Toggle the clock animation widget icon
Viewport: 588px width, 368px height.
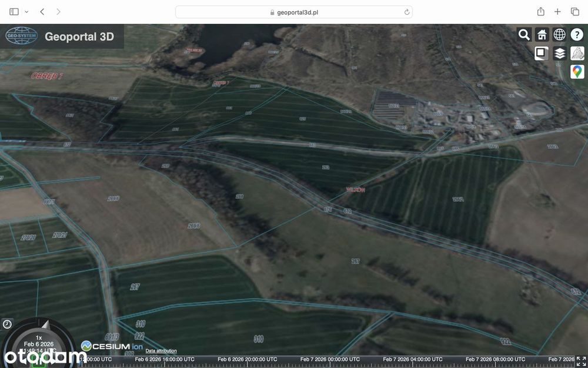pos(7,324)
